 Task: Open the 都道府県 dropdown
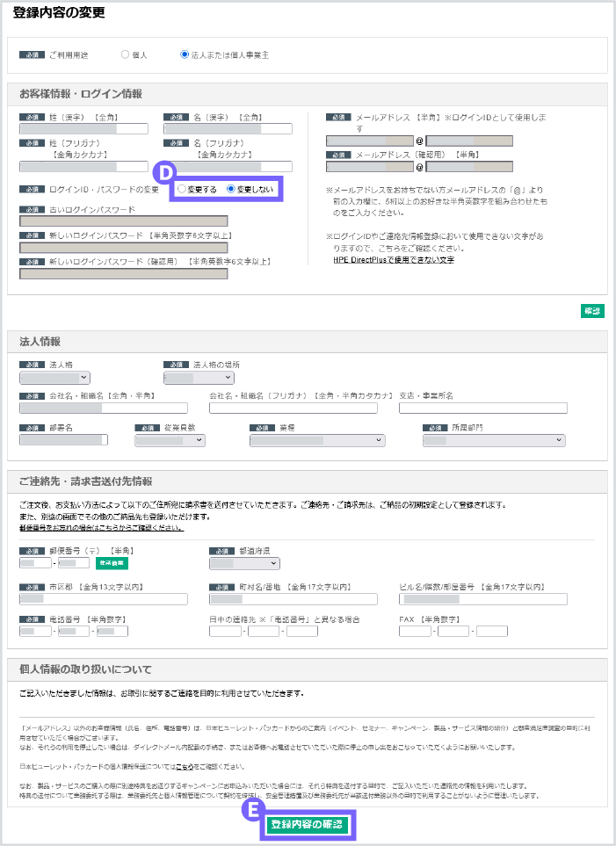pos(244,563)
